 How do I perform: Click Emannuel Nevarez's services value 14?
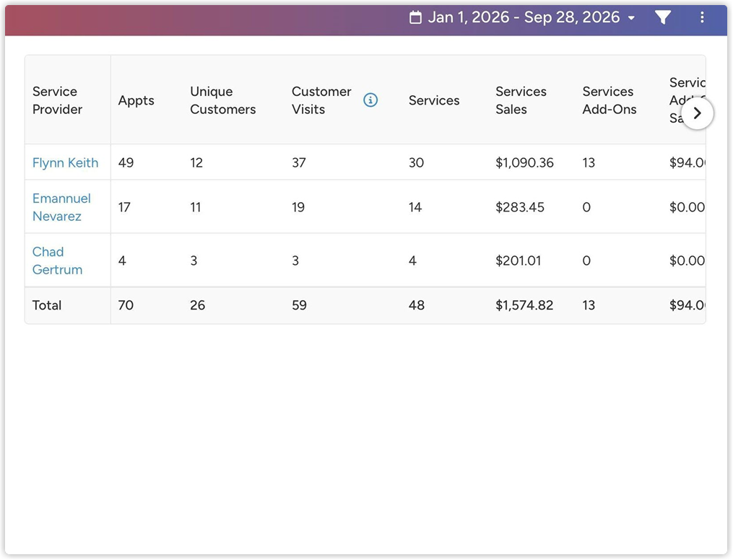(415, 207)
